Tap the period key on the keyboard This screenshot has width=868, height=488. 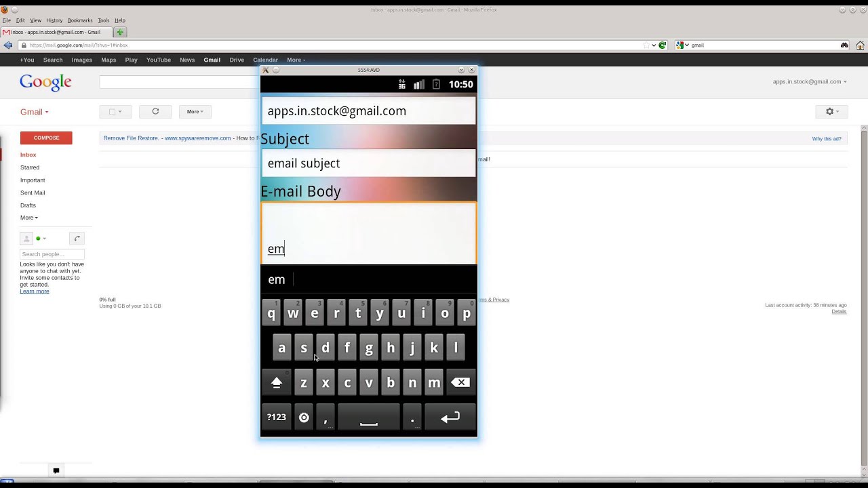click(x=412, y=418)
